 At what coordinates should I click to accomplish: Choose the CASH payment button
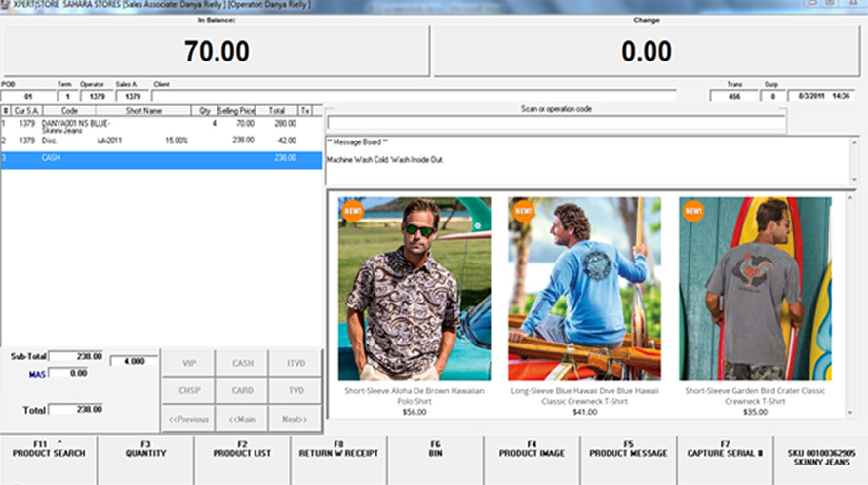[242, 363]
